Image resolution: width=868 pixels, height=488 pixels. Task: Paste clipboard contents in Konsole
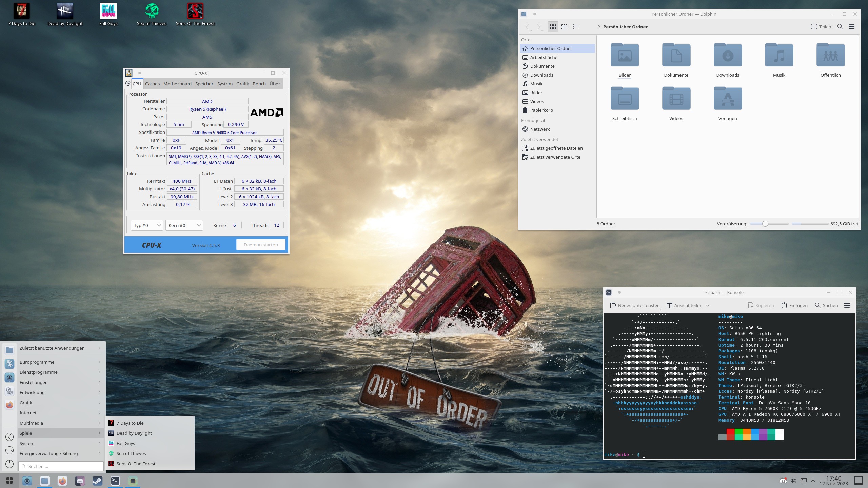coord(794,305)
